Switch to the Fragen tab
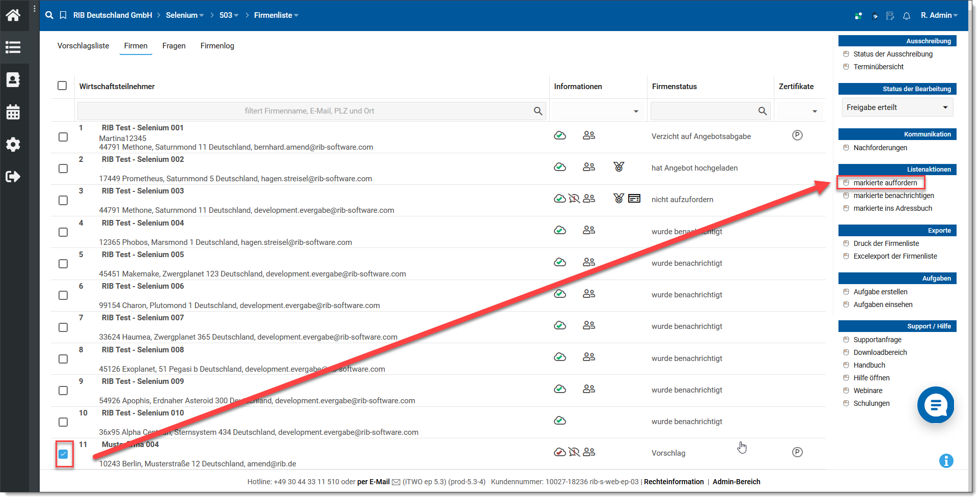 (x=174, y=46)
